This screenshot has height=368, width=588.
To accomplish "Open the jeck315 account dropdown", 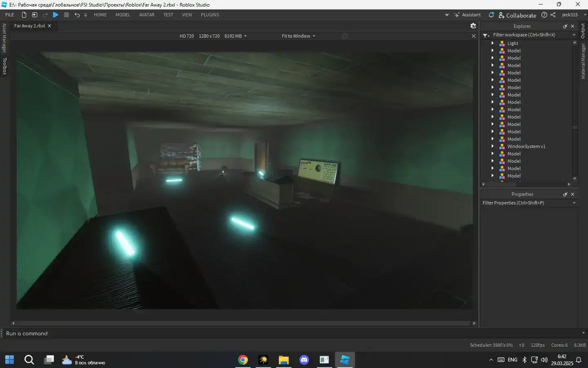I will click(574, 15).
